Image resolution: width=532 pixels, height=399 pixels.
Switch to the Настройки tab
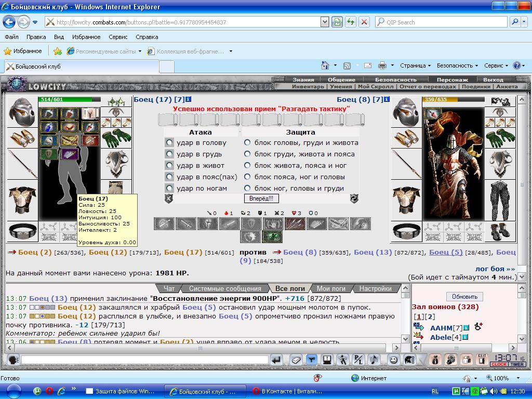pyautogui.click(x=375, y=288)
